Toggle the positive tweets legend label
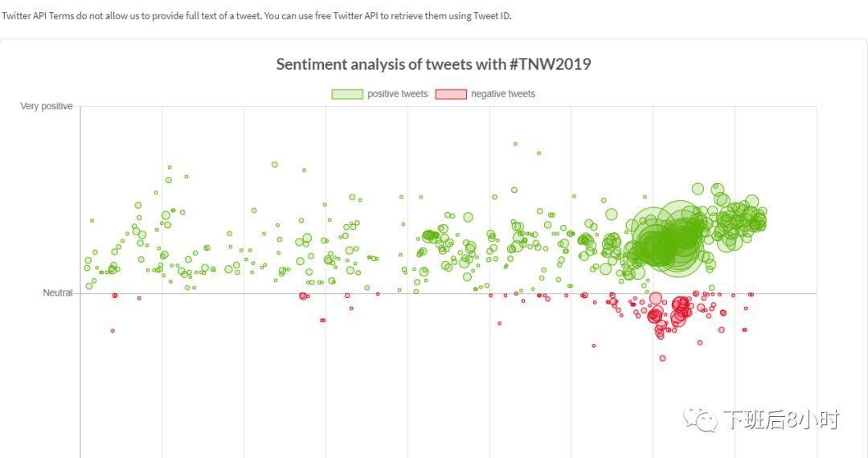868x458 pixels. (397, 94)
